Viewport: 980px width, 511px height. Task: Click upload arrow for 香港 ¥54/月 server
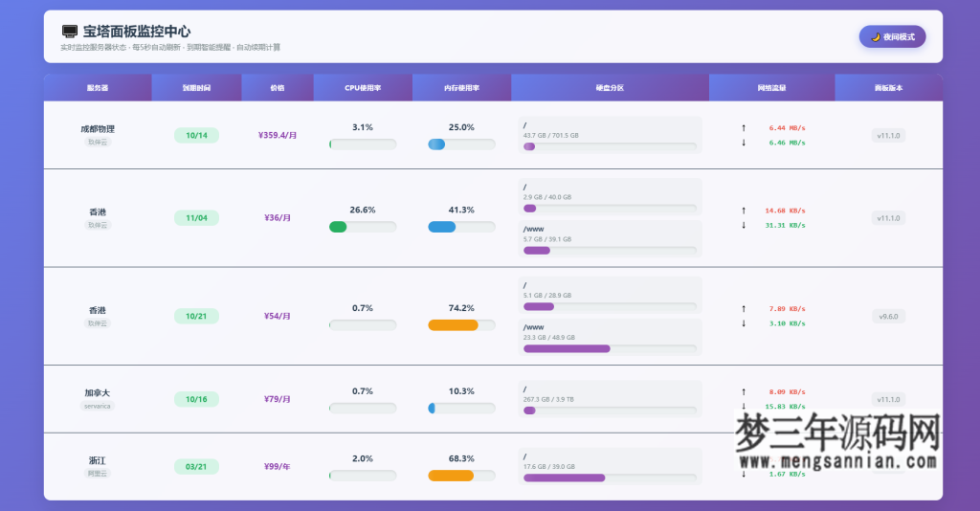click(744, 309)
